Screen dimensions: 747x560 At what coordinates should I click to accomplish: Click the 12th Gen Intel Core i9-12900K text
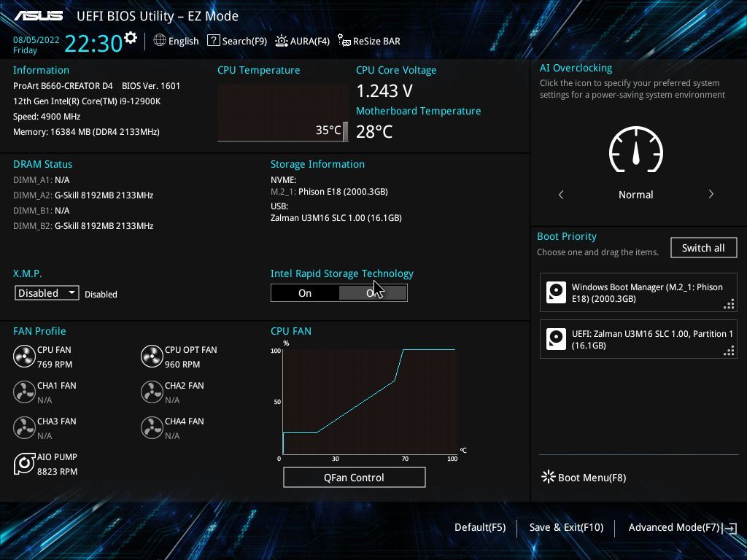tap(88, 101)
